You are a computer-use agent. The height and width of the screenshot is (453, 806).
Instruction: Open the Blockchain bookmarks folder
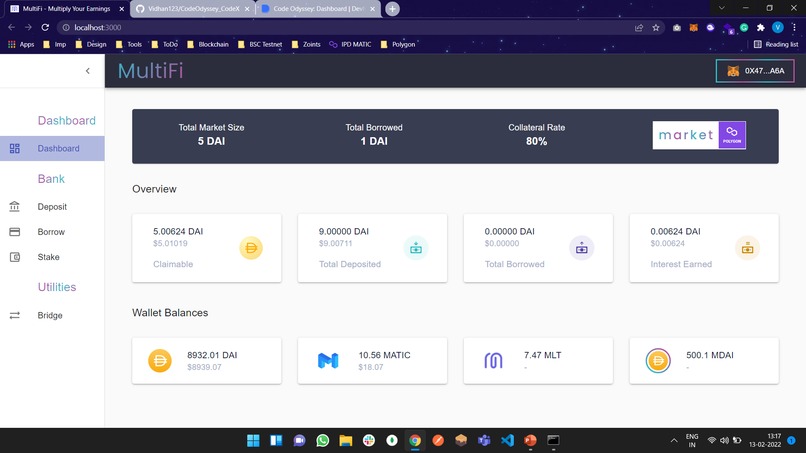(208, 44)
